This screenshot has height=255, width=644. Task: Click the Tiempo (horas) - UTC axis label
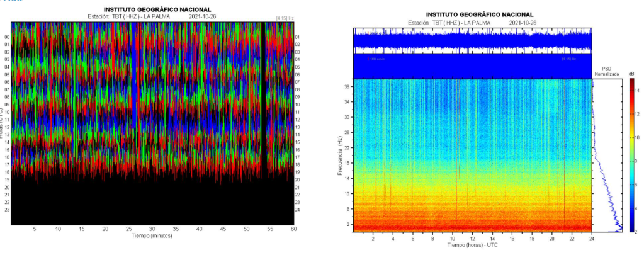click(x=472, y=244)
